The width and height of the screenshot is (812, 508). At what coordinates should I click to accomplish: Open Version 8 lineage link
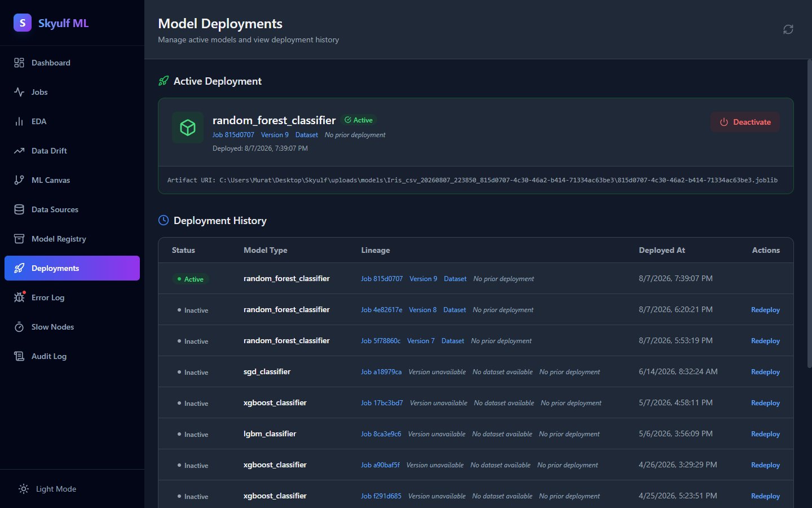tap(422, 310)
